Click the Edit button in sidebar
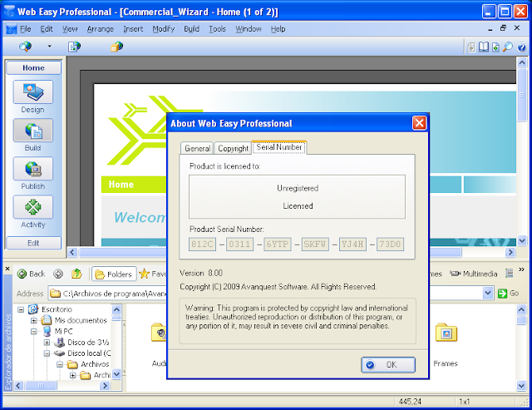532x410 pixels. tap(33, 243)
